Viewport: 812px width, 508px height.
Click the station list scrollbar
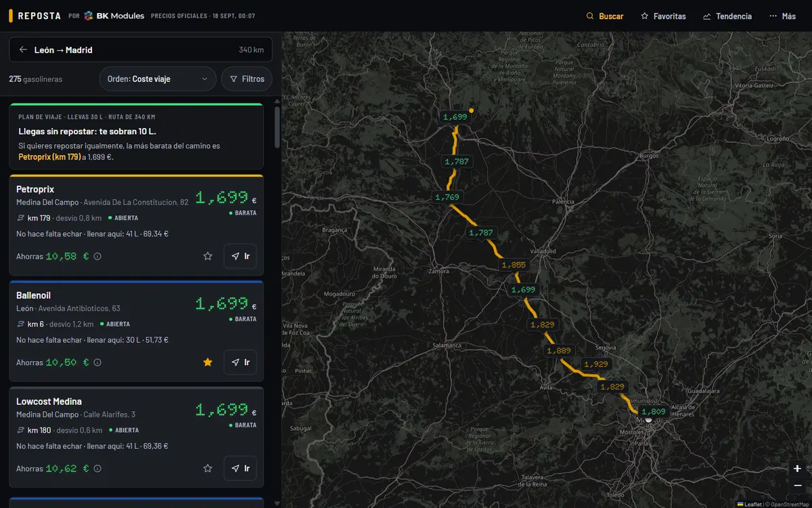(x=277, y=127)
